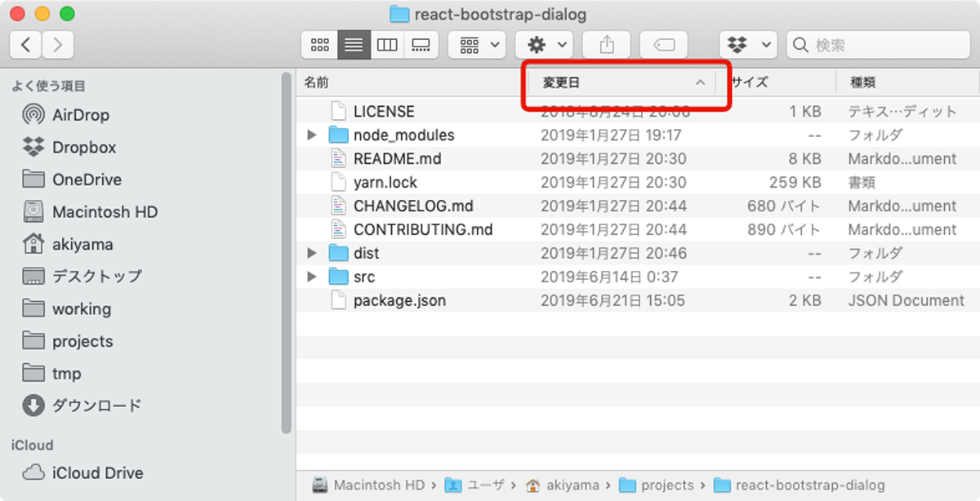Click the Share toolbar button
Screen dimensions: 980x501
pyautogui.click(x=606, y=45)
